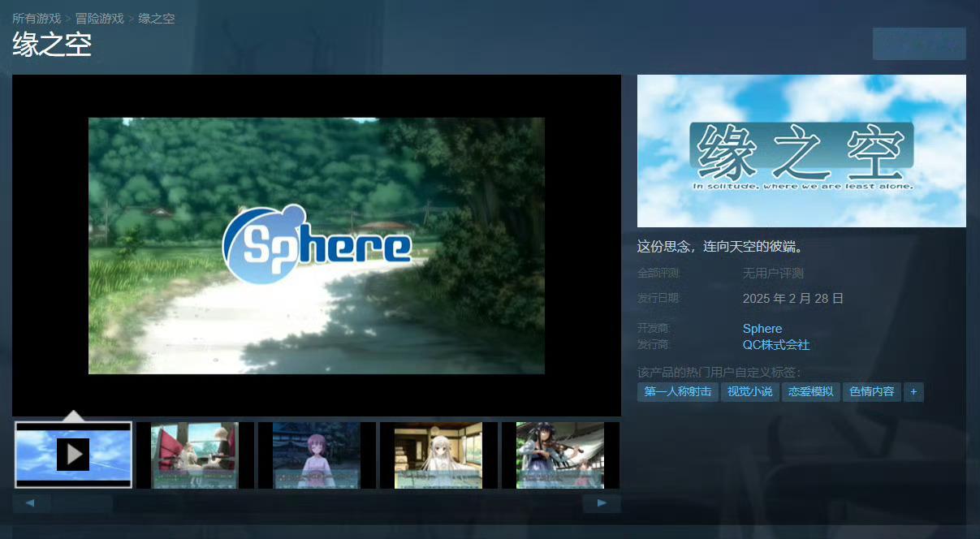This screenshot has height=539, width=980.
Task: Click the description 这份思念，连向天空的彼端。
Action: pos(720,247)
